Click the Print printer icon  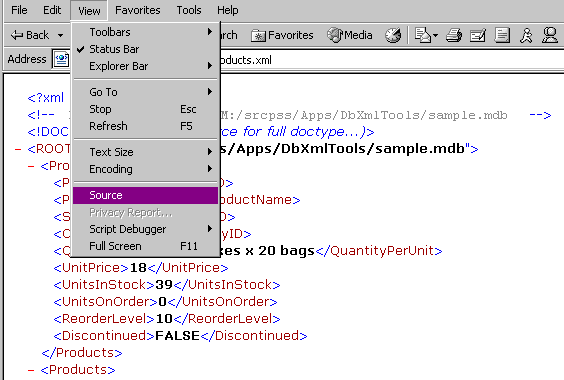454,35
